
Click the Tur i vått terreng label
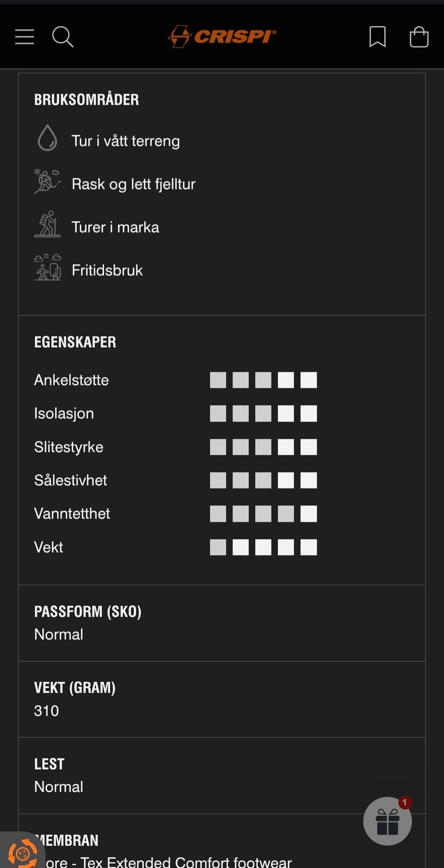click(125, 141)
